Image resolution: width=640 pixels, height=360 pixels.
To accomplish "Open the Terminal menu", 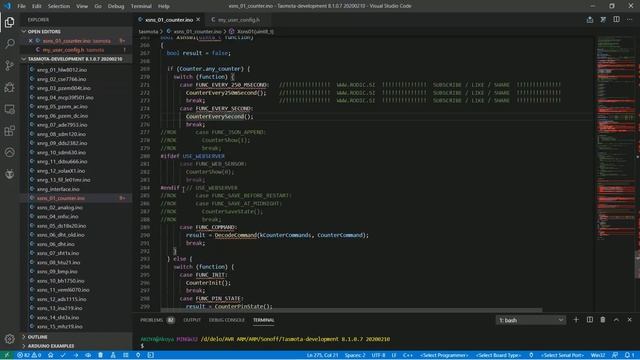I will pos(141,6).
